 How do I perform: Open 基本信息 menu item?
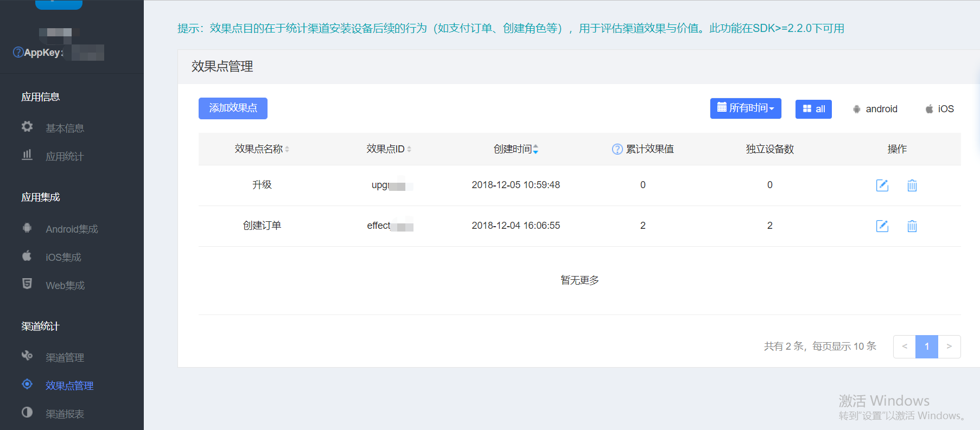65,129
